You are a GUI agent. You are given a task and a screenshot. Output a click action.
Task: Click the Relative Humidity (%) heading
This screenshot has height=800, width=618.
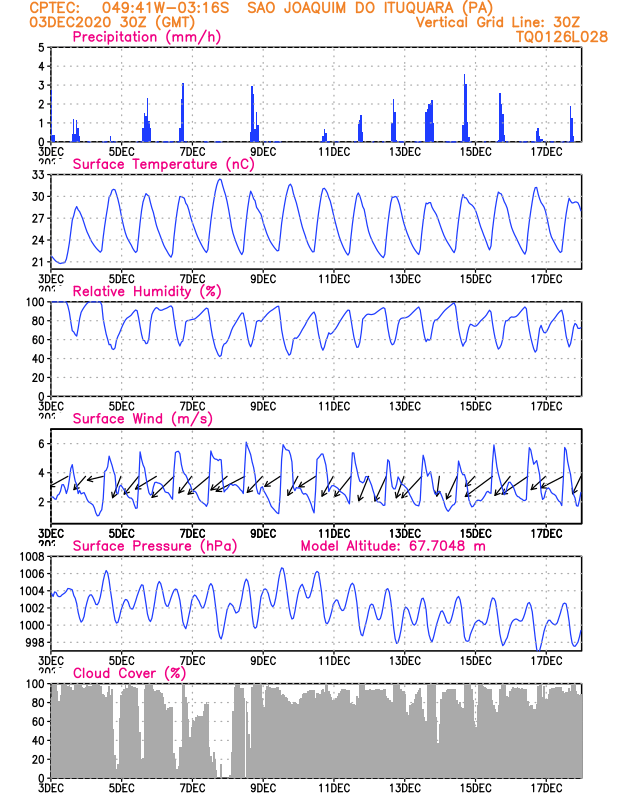(x=147, y=291)
